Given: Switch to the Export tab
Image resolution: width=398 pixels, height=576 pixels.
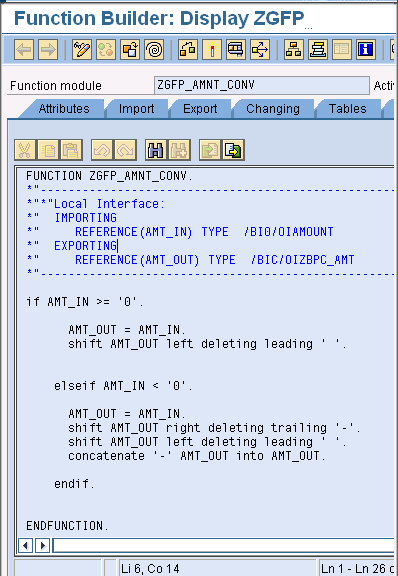Looking at the screenshot, I should 200,109.
